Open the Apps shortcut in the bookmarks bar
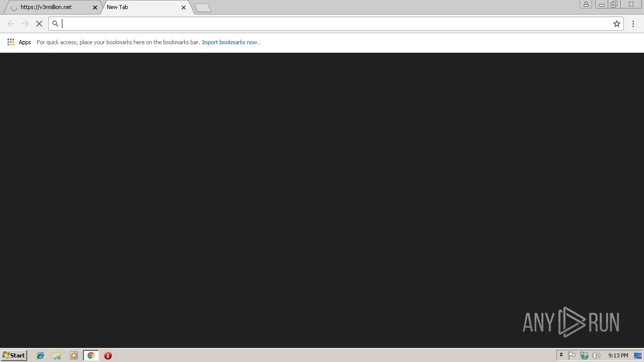The height and width of the screenshot is (362, 644). (x=19, y=42)
